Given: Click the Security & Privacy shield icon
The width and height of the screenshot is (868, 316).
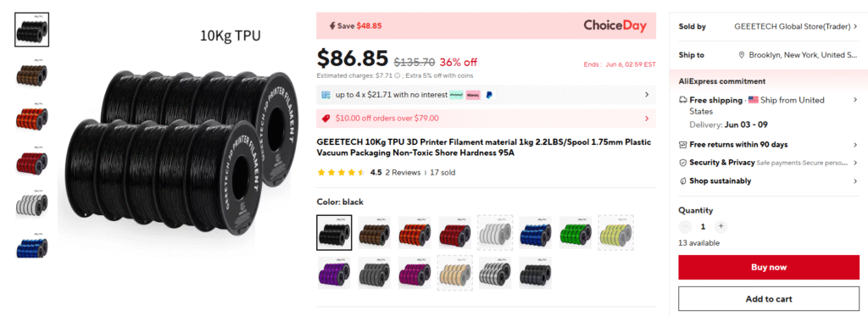Looking at the screenshot, I should pyautogui.click(x=683, y=163).
